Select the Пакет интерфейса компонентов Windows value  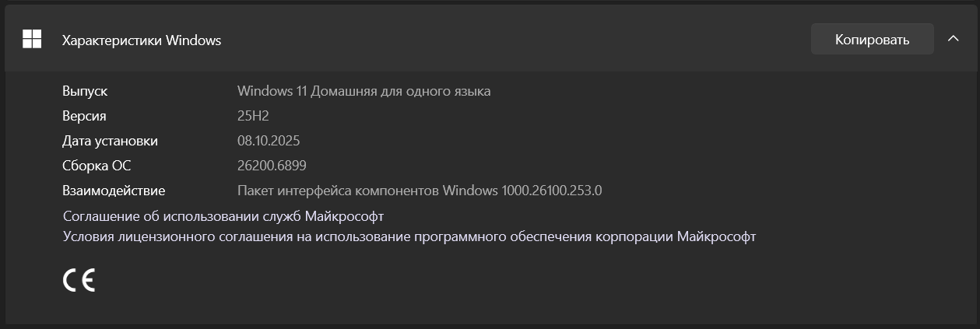point(420,190)
